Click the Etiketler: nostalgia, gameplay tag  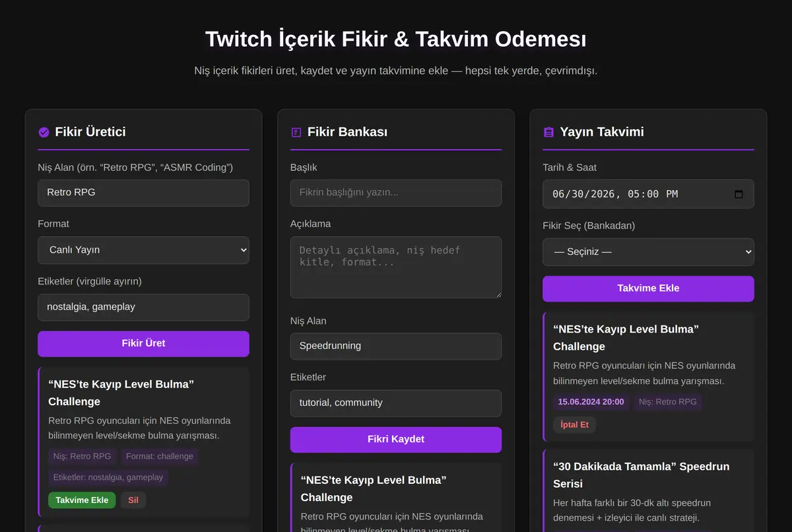(108, 477)
